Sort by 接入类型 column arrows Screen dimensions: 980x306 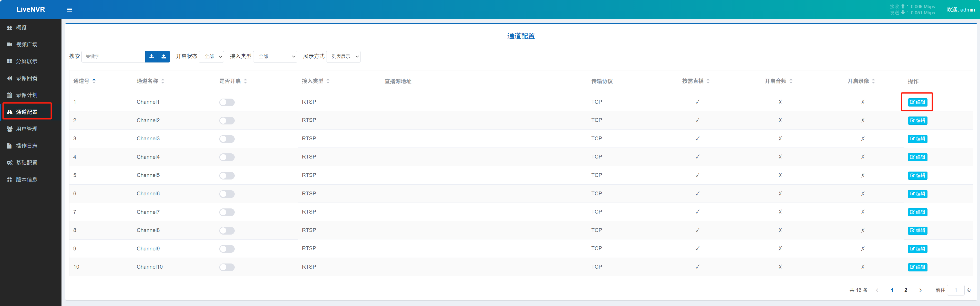click(x=328, y=81)
